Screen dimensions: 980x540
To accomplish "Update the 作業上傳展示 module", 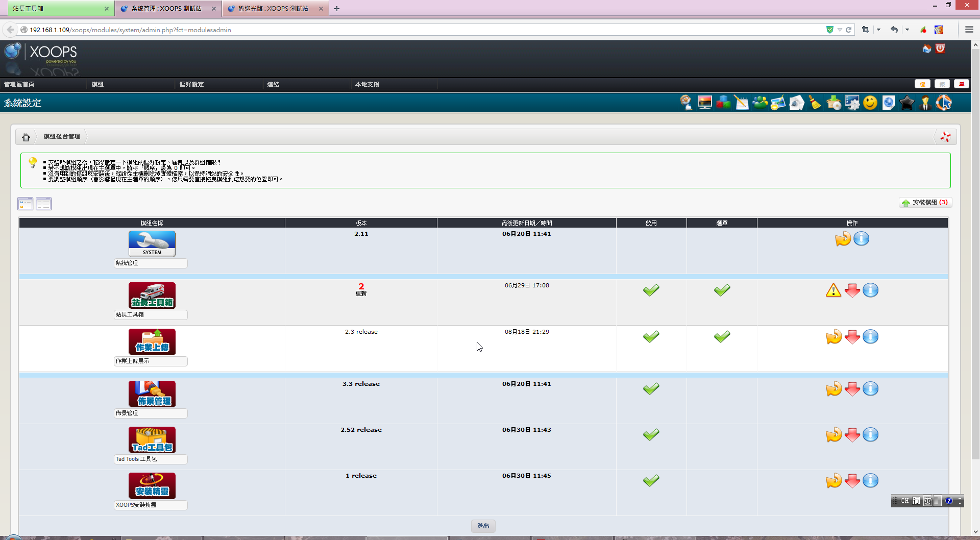I will [x=834, y=337].
